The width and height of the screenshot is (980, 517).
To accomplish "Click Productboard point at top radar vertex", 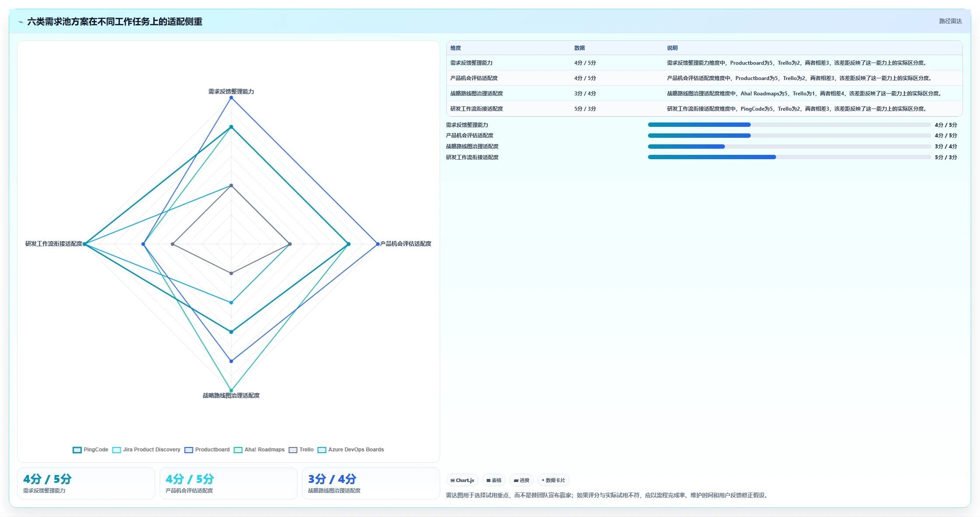I will pos(231,98).
